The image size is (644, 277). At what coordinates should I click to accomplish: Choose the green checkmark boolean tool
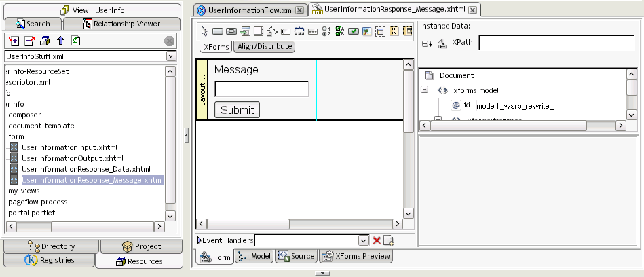(354, 31)
